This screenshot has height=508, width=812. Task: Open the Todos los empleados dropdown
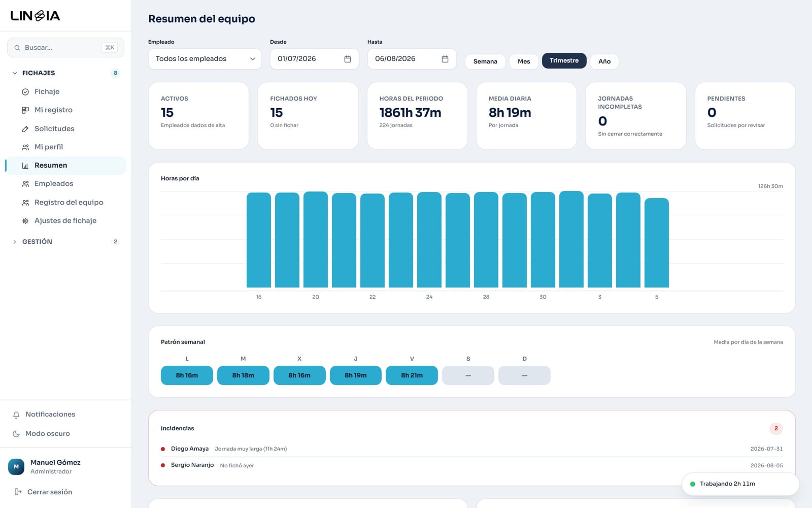(x=205, y=59)
